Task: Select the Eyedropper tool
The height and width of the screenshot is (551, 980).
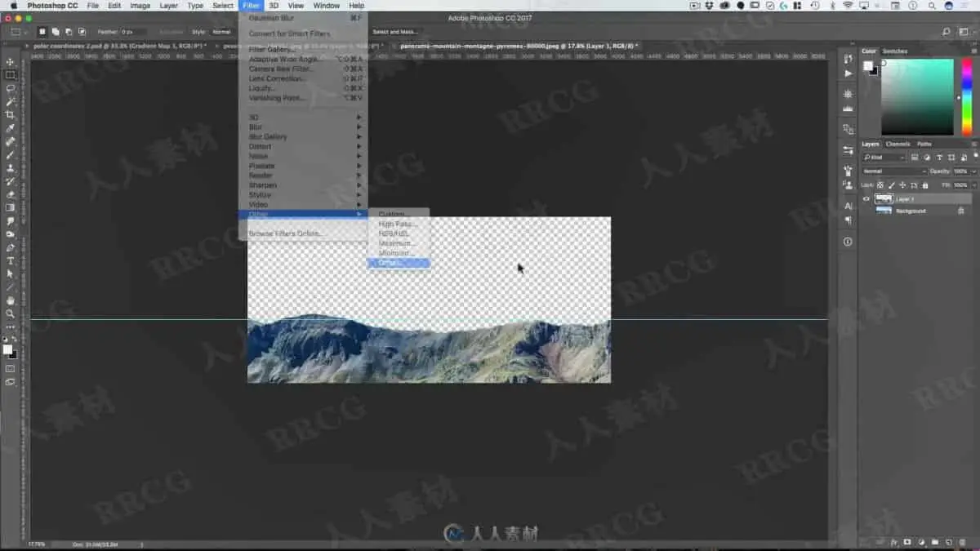Action: tap(10, 128)
